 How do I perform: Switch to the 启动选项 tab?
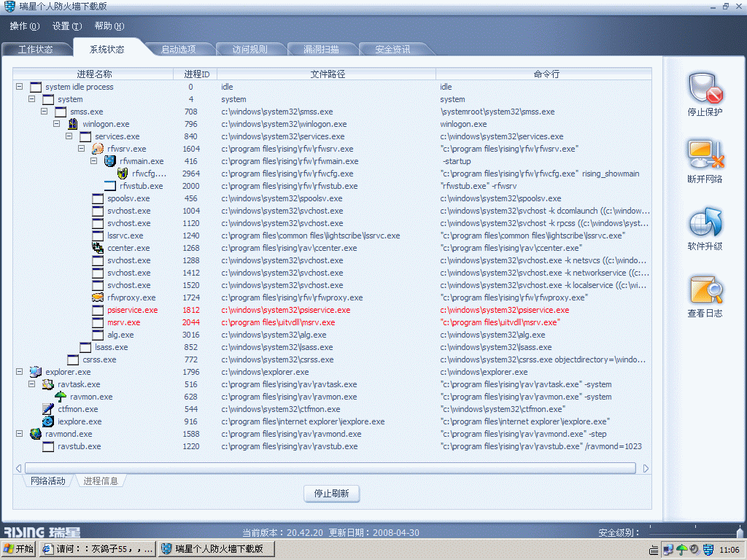(x=179, y=50)
